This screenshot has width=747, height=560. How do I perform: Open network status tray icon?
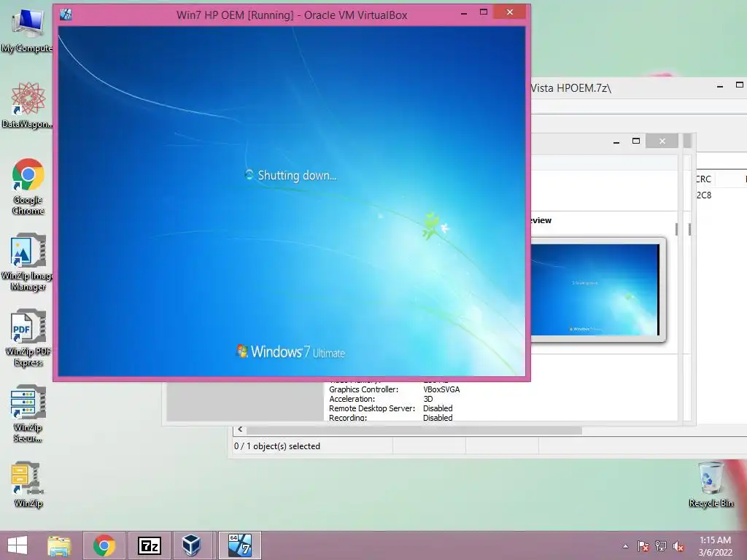pyautogui.click(x=661, y=546)
